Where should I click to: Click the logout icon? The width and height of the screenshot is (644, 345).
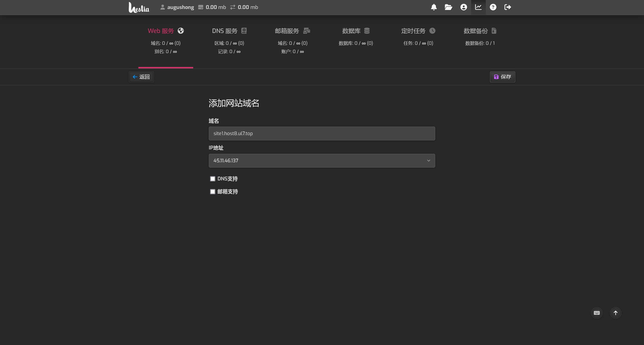[508, 7]
